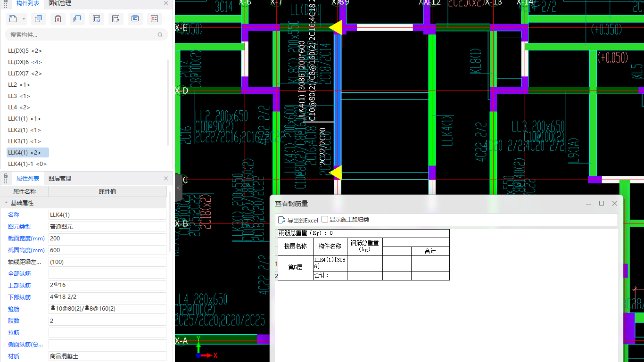Click the 图元类型 value 普通图元
644x362 pixels.
107,226
